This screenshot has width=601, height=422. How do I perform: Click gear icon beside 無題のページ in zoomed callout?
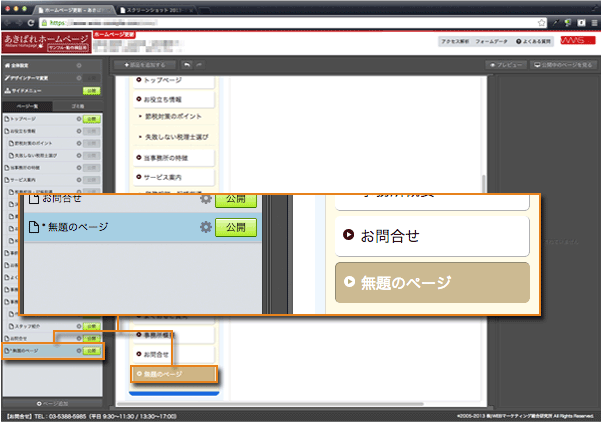[x=206, y=228]
